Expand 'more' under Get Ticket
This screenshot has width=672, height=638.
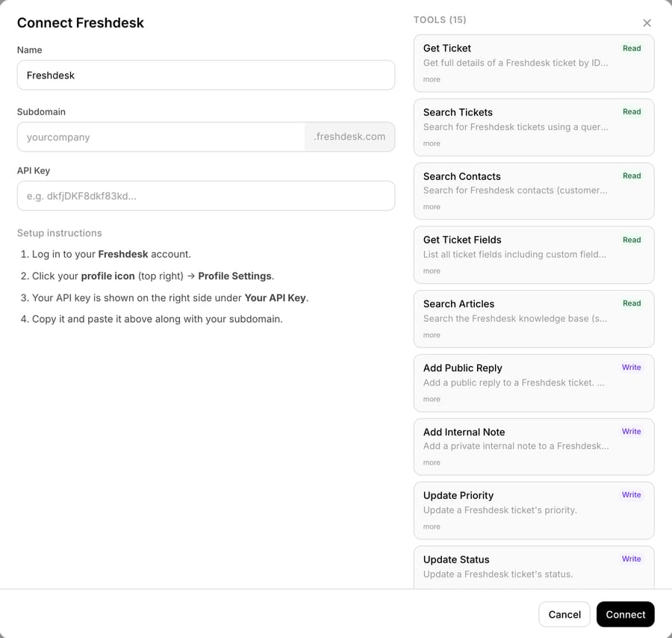click(432, 79)
